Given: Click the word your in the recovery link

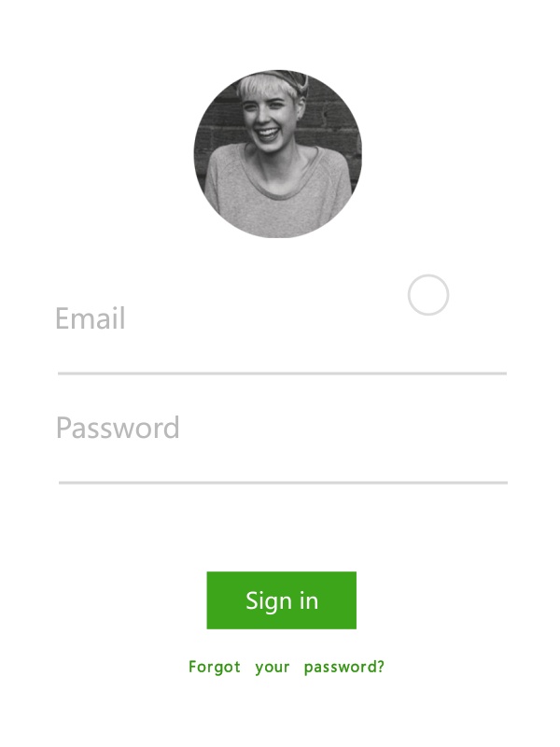Looking at the screenshot, I should point(272,668).
